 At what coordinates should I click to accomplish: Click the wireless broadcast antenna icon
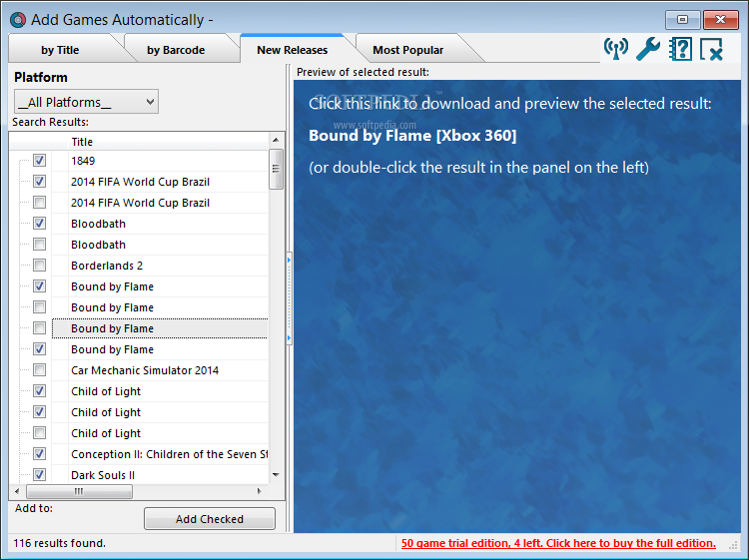point(616,49)
